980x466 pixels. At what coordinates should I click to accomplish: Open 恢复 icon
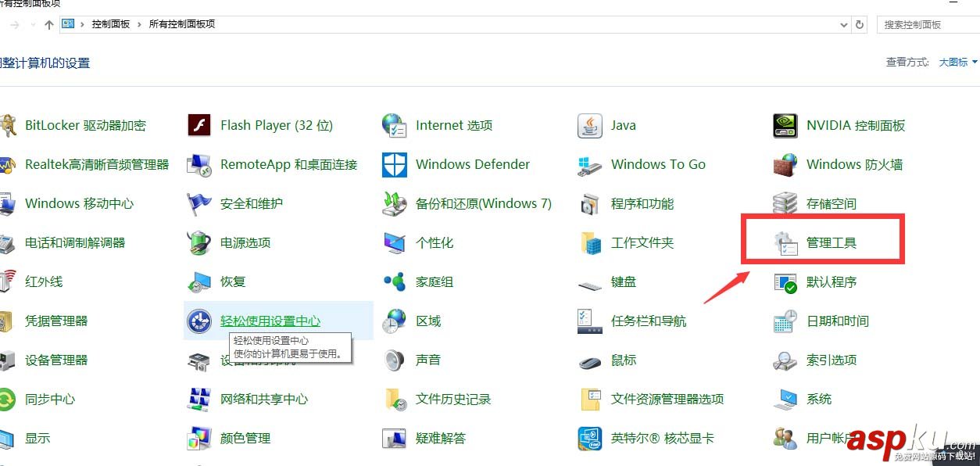[x=199, y=281]
